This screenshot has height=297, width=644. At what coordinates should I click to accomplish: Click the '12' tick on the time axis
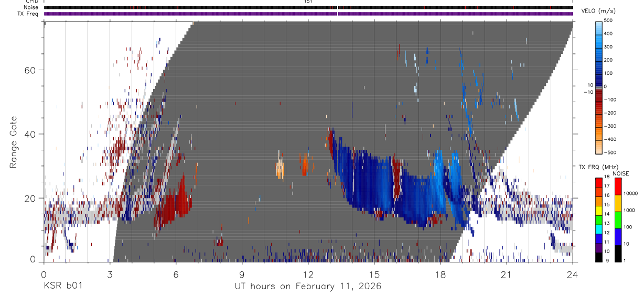pos(308,274)
